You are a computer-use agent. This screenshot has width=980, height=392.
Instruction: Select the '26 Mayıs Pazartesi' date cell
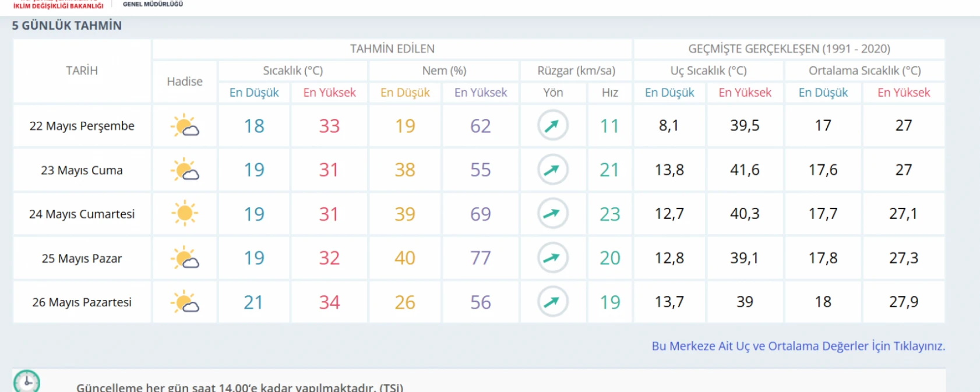[x=82, y=302]
